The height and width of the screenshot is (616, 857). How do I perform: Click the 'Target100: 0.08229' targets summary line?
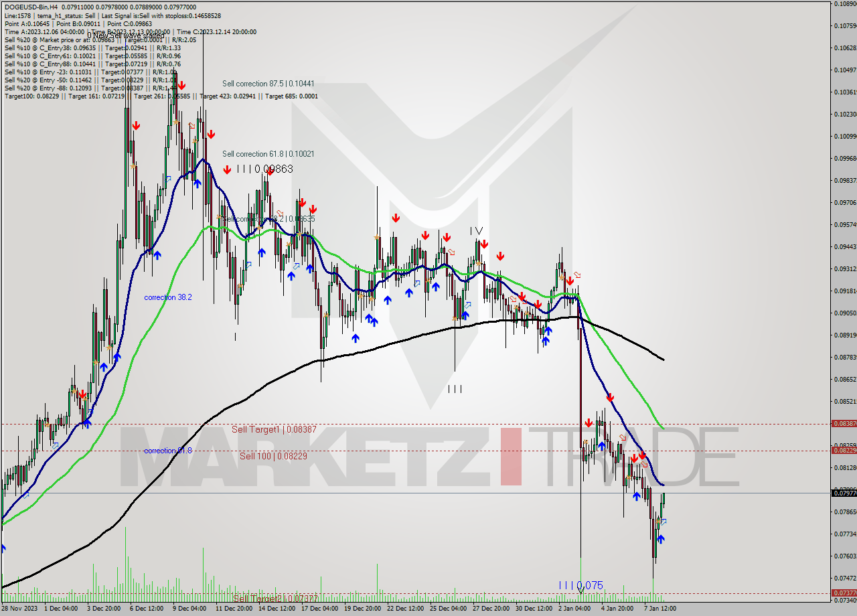(161, 96)
